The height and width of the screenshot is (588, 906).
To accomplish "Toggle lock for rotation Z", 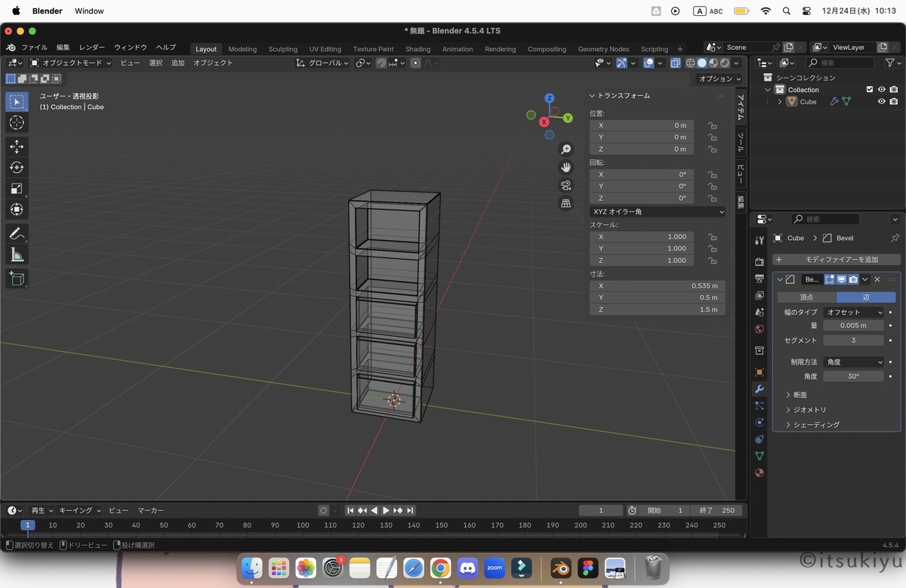I will pyautogui.click(x=712, y=198).
